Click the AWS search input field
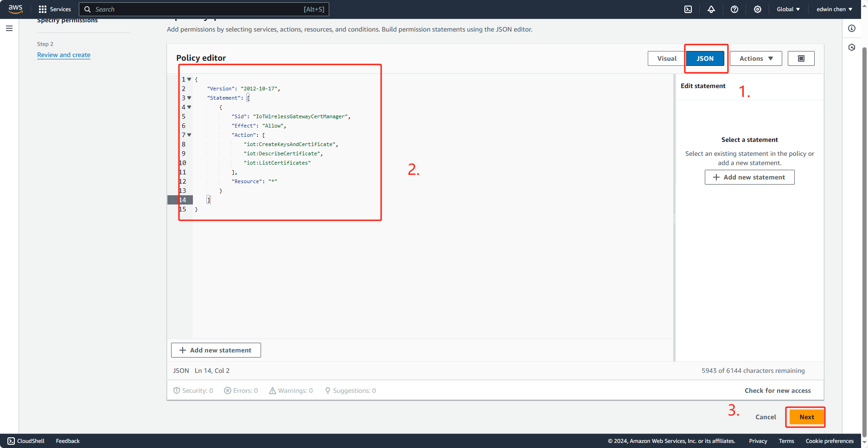Viewport: 868px width, 448px height. (204, 9)
